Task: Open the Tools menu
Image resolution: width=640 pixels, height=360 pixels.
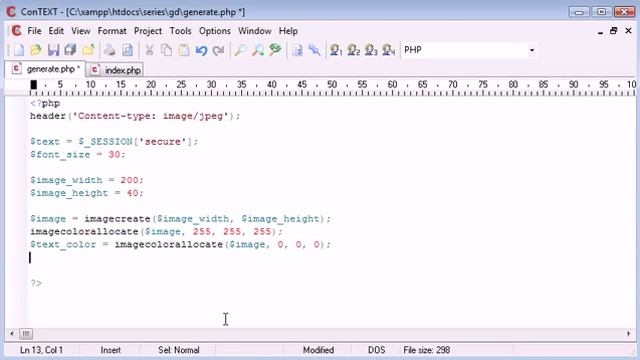Action: [x=180, y=31]
